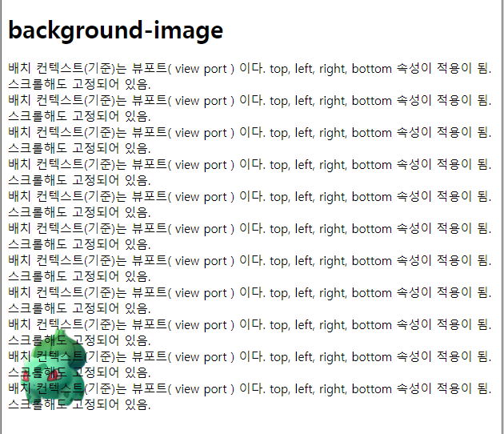Screen dimensions: 504x434
Task: Click "view port" in the first paragraph
Action: [202, 69]
